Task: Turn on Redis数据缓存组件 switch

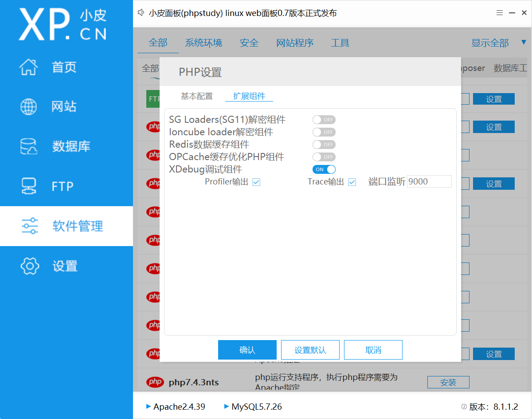Action: [324, 145]
